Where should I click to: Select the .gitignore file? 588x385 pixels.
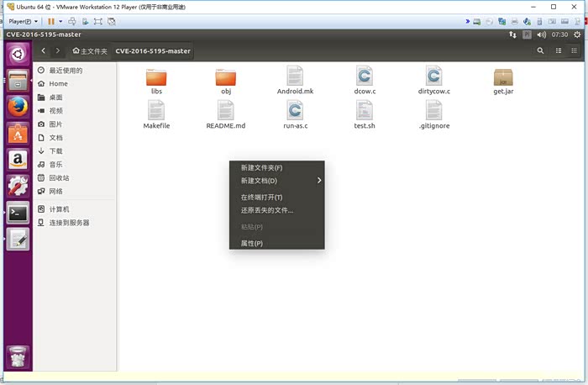point(434,115)
